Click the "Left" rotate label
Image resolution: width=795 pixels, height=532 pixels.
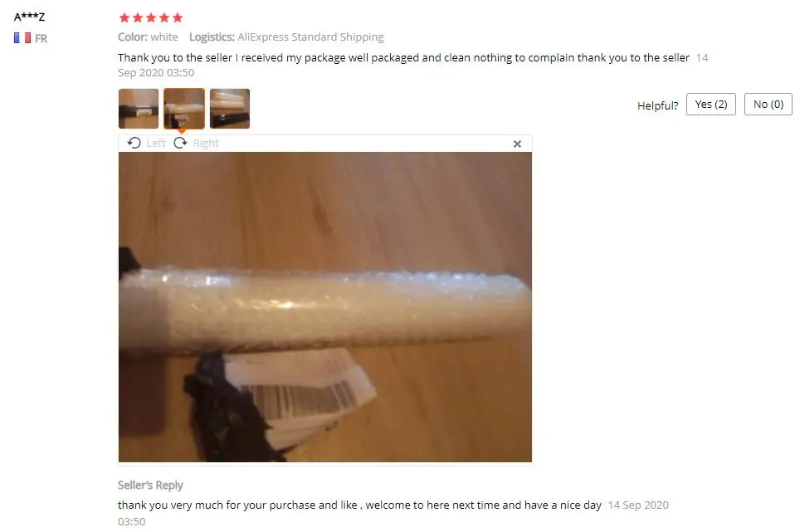point(156,143)
